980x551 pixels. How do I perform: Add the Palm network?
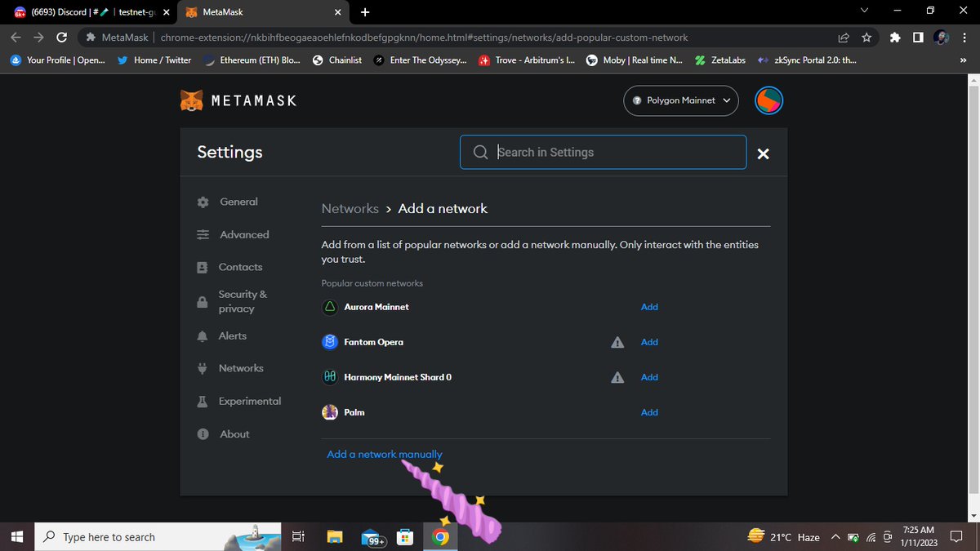point(649,412)
